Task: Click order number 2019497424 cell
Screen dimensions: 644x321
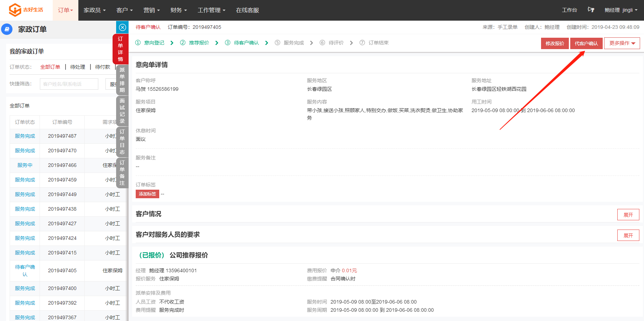Action: click(x=62, y=238)
